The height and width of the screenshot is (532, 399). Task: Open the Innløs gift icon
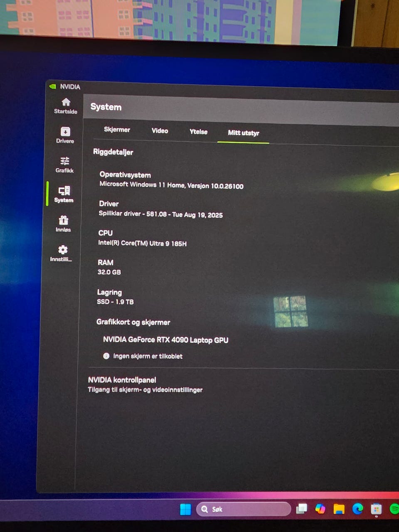tap(63, 220)
